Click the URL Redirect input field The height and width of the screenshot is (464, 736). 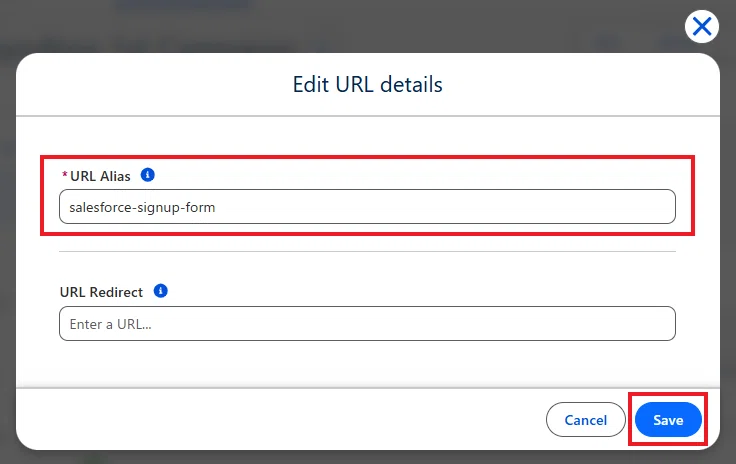[367, 324]
